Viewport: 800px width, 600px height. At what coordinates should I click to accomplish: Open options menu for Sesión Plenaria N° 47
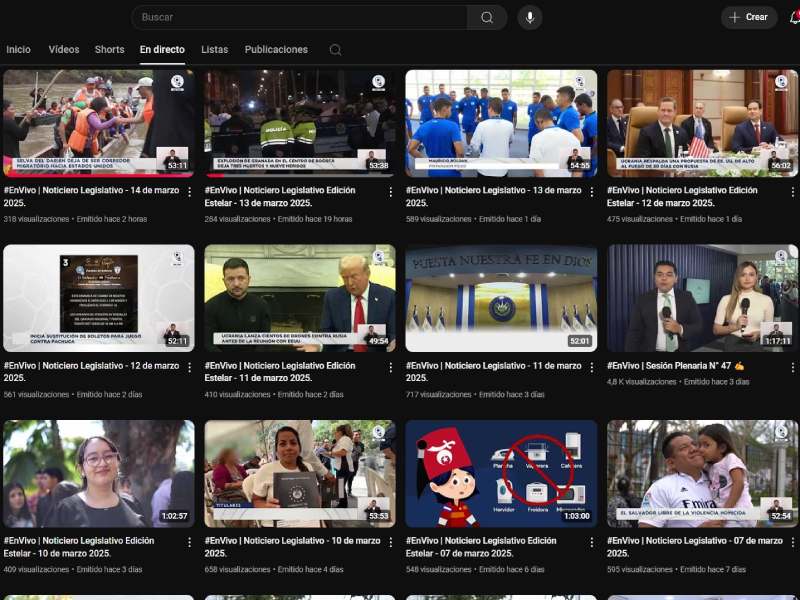point(792,367)
